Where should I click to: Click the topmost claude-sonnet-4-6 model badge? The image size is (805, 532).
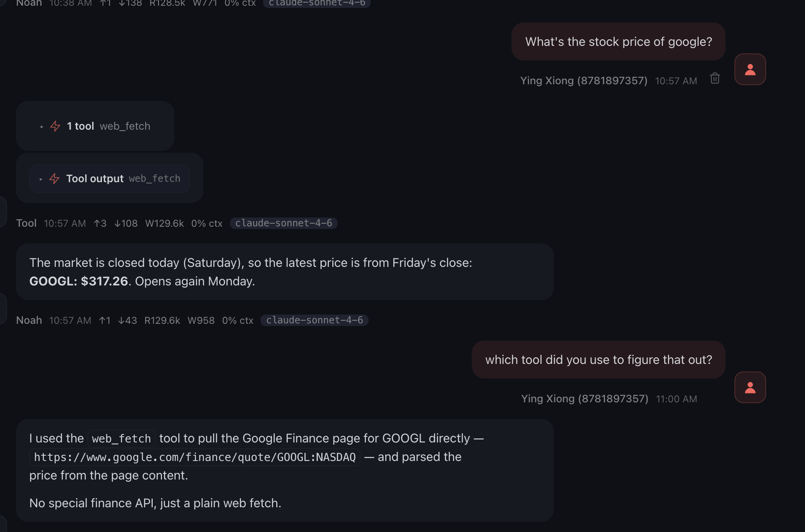tap(316, 4)
